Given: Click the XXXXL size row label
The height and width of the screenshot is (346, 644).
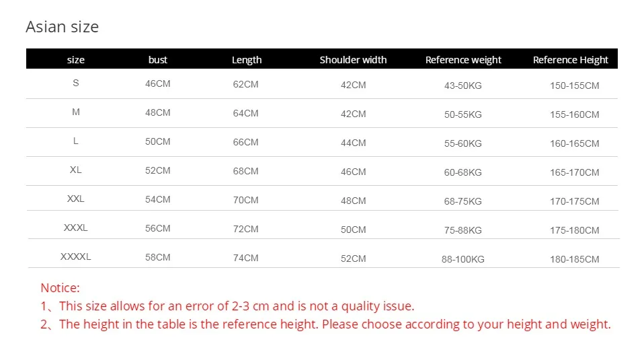Looking at the screenshot, I should 75,256.
